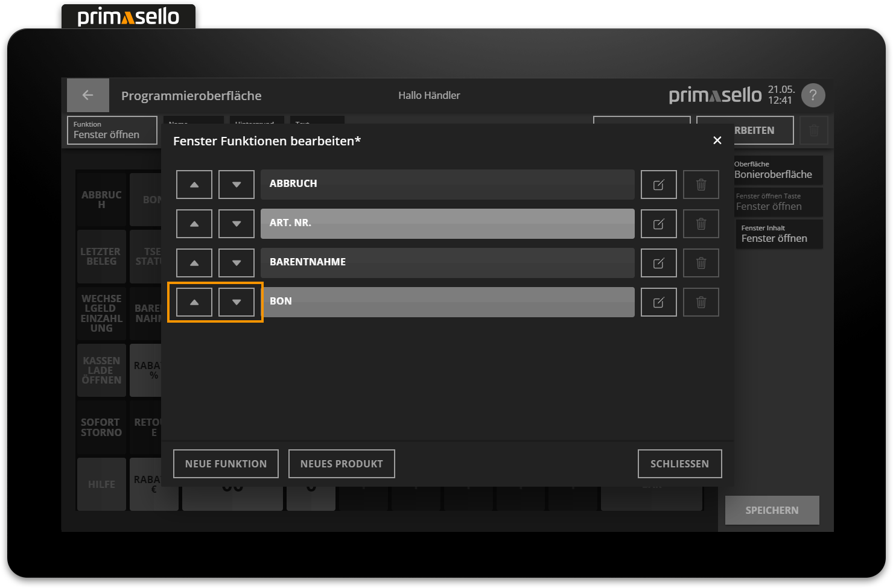893x588 pixels.
Task: Move BARENTNAHME down one position
Action: [236, 262]
